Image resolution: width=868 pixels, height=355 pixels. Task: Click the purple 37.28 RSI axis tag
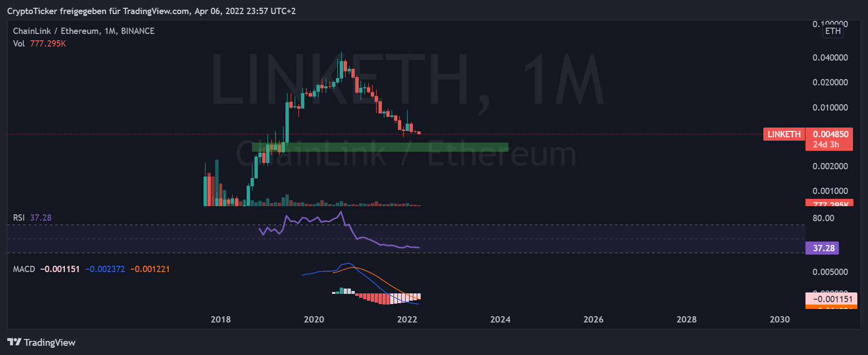823,248
